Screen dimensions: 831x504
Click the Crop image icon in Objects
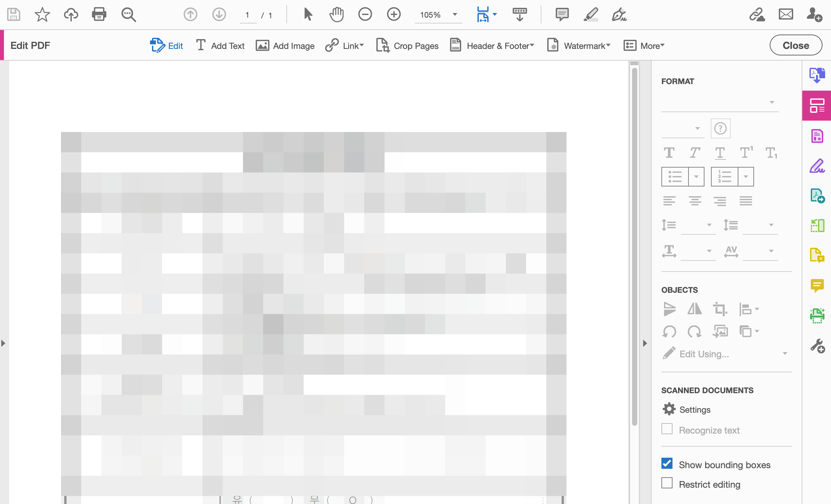pyautogui.click(x=720, y=309)
